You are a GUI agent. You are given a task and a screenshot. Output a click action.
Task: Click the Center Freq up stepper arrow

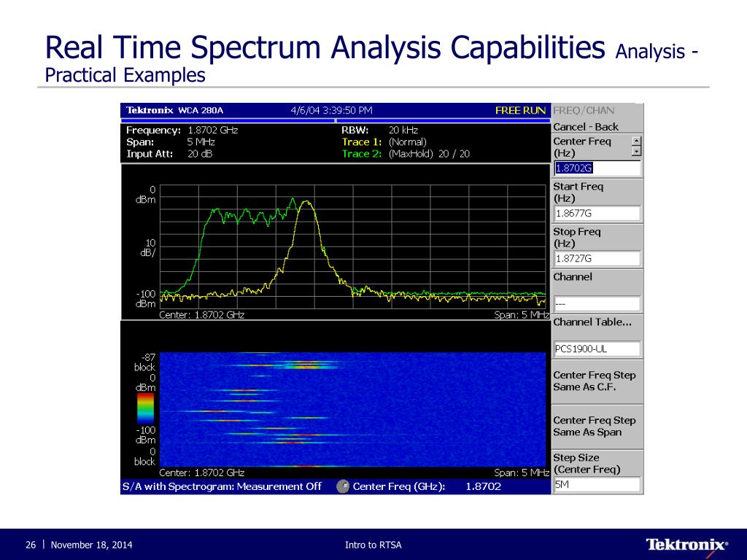[x=636, y=141]
